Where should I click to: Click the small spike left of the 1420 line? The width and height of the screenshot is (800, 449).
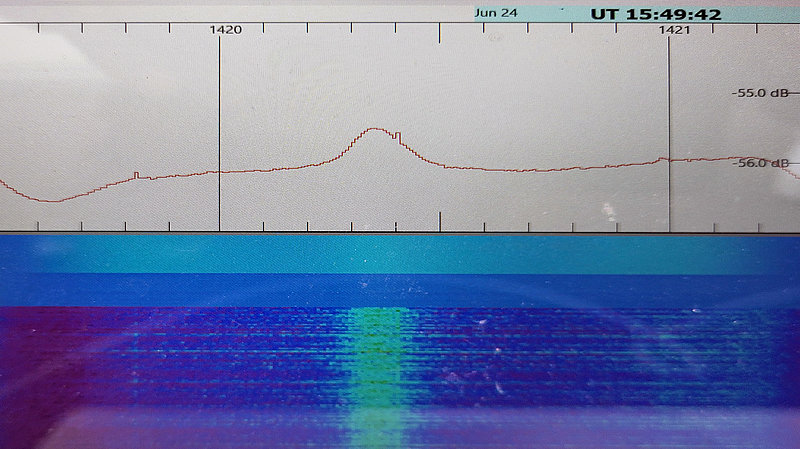[x=136, y=174]
